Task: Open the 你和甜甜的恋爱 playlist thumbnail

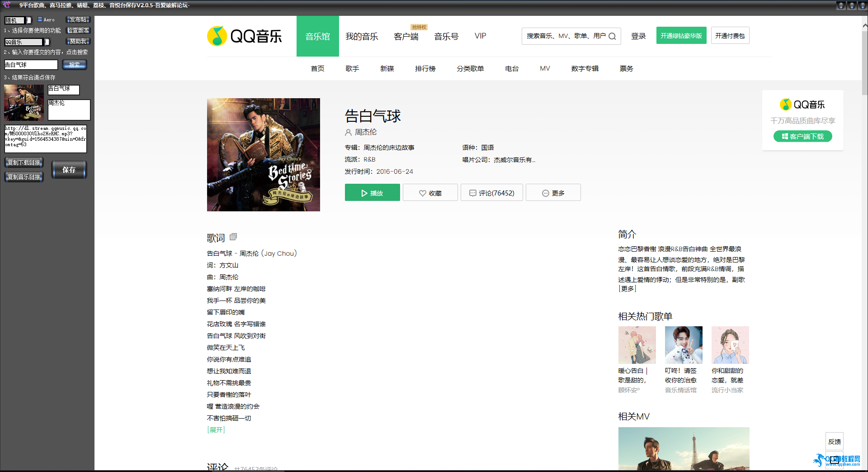Action: click(x=730, y=345)
